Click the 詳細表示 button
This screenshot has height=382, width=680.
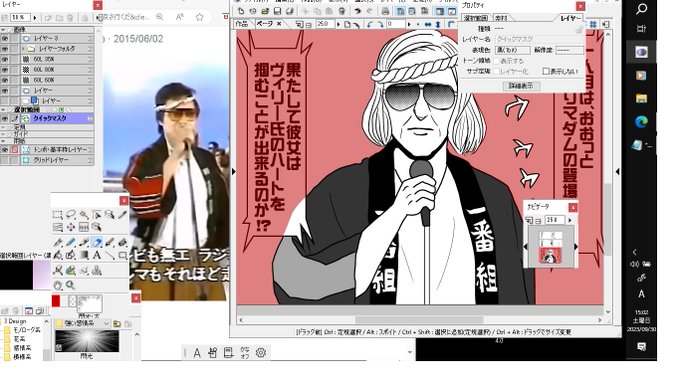[521, 86]
